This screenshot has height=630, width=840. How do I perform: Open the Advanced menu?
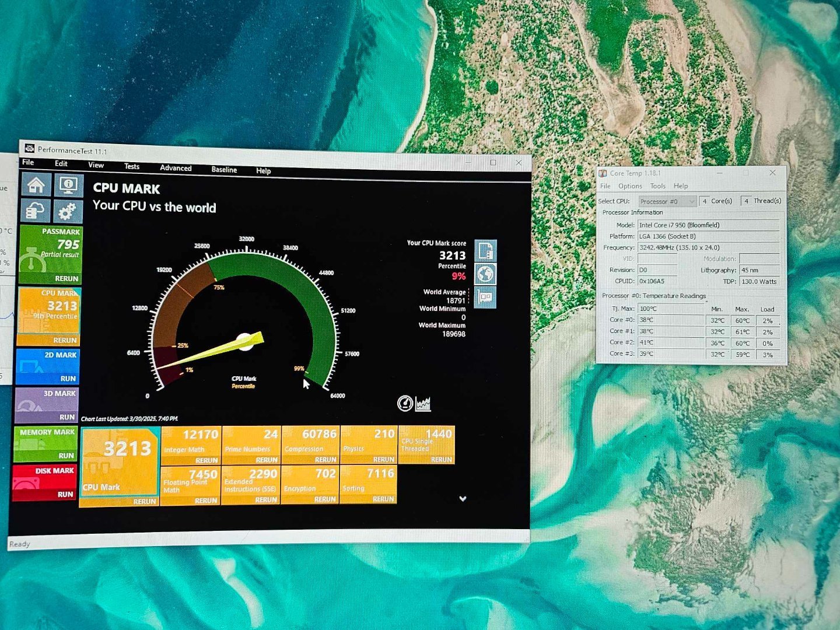[x=176, y=168]
